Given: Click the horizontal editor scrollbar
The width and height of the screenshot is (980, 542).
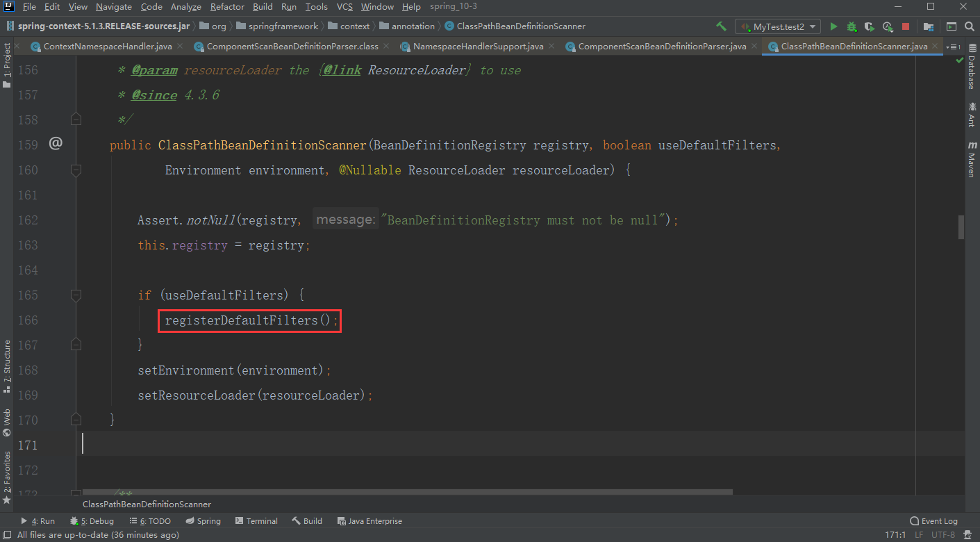Looking at the screenshot, I should 408,493.
